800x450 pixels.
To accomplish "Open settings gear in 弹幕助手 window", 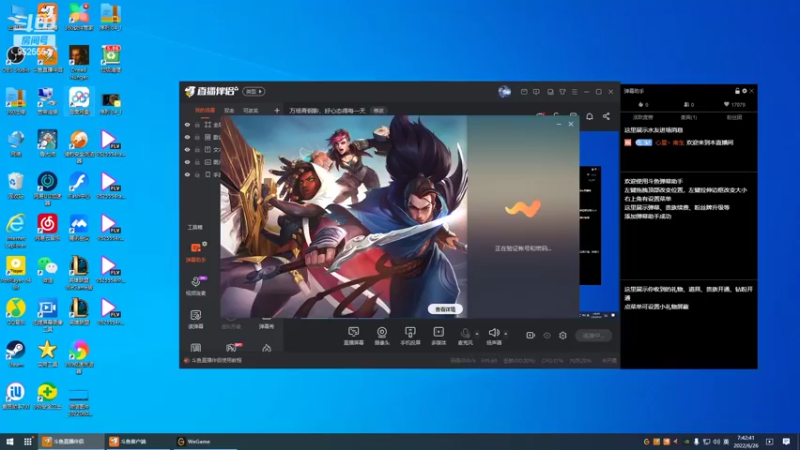I will [x=744, y=91].
